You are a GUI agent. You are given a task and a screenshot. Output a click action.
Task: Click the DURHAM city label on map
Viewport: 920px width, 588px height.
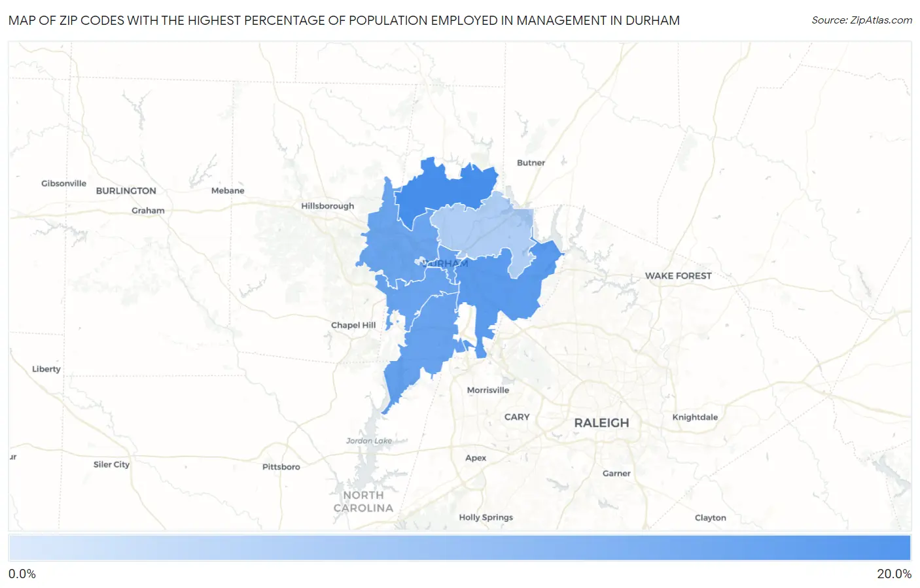pyautogui.click(x=444, y=264)
